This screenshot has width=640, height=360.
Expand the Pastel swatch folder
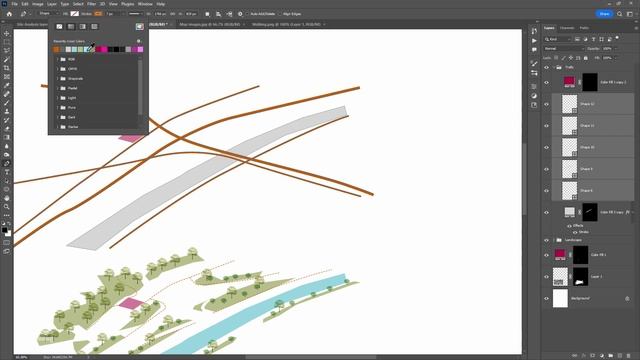pyautogui.click(x=58, y=88)
